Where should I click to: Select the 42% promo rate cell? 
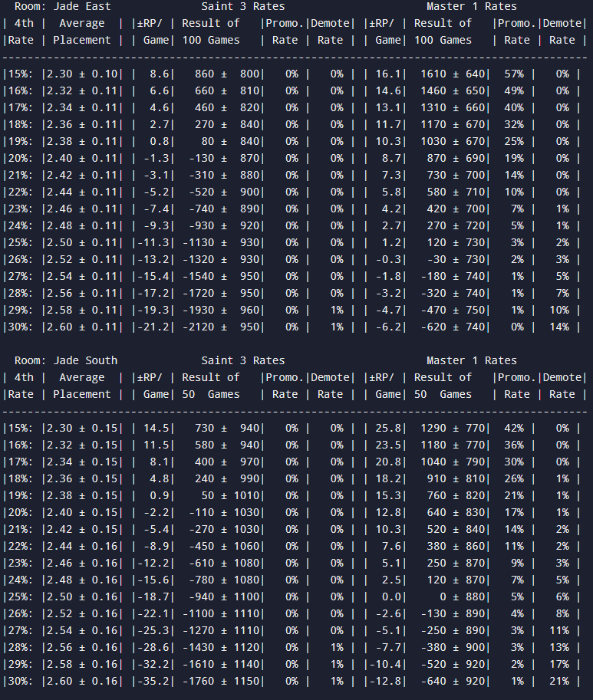click(x=514, y=428)
